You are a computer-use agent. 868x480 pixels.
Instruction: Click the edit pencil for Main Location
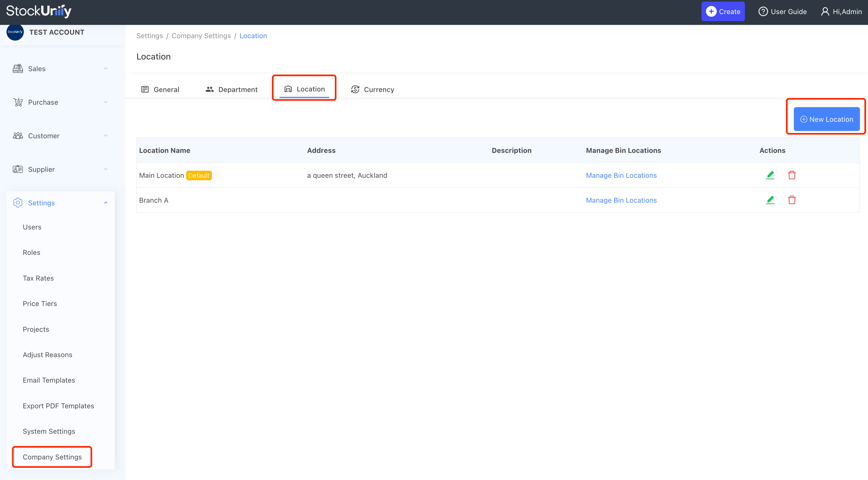pyautogui.click(x=770, y=175)
